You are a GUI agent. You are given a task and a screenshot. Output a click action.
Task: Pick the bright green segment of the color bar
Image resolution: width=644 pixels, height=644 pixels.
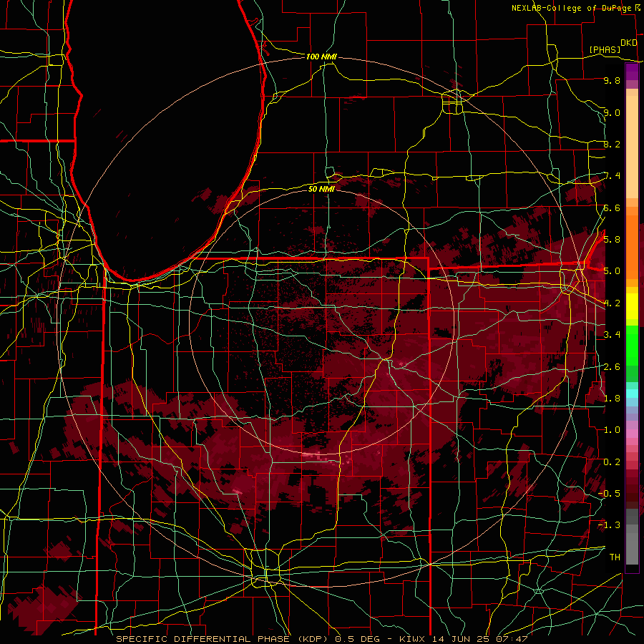tap(632, 346)
